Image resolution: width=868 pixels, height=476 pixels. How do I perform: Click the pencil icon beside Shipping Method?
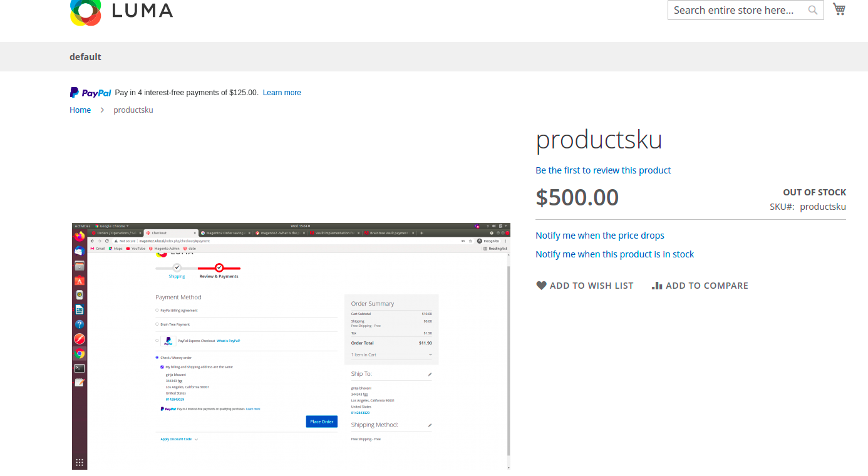tap(430, 425)
